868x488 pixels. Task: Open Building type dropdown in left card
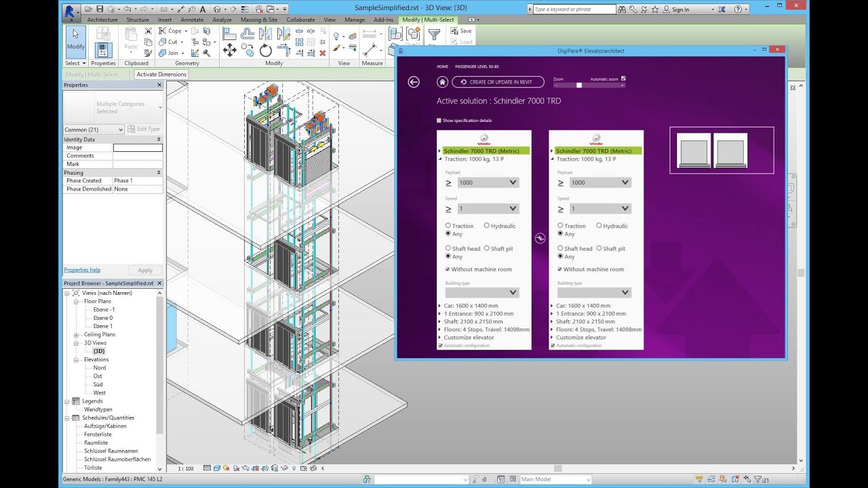(482, 293)
